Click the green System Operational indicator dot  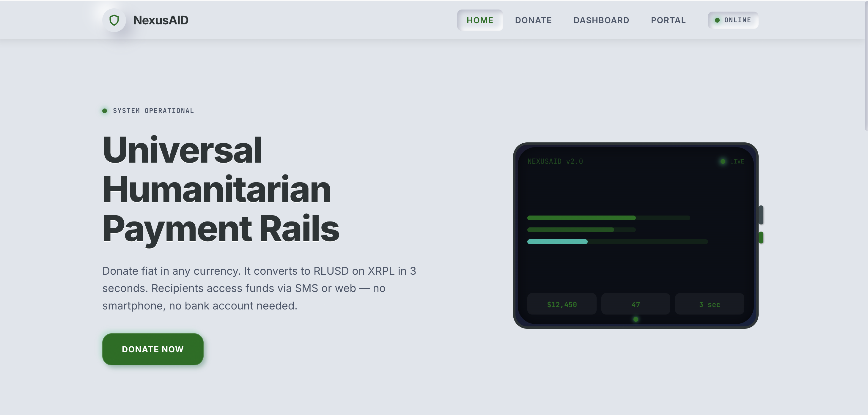coord(104,111)
